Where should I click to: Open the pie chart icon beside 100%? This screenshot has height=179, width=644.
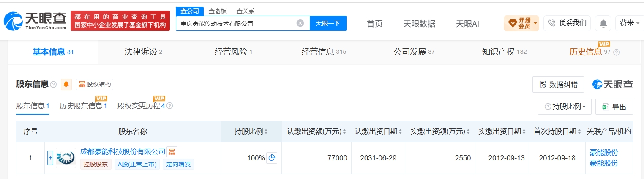pos(272,158)
